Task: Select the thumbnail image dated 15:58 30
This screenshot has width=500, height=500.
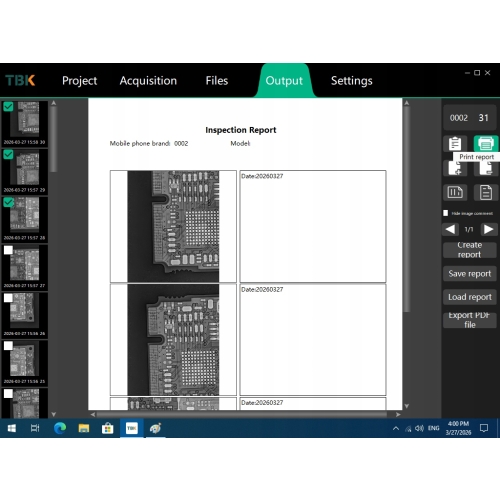Action: [x=25, y=123]
